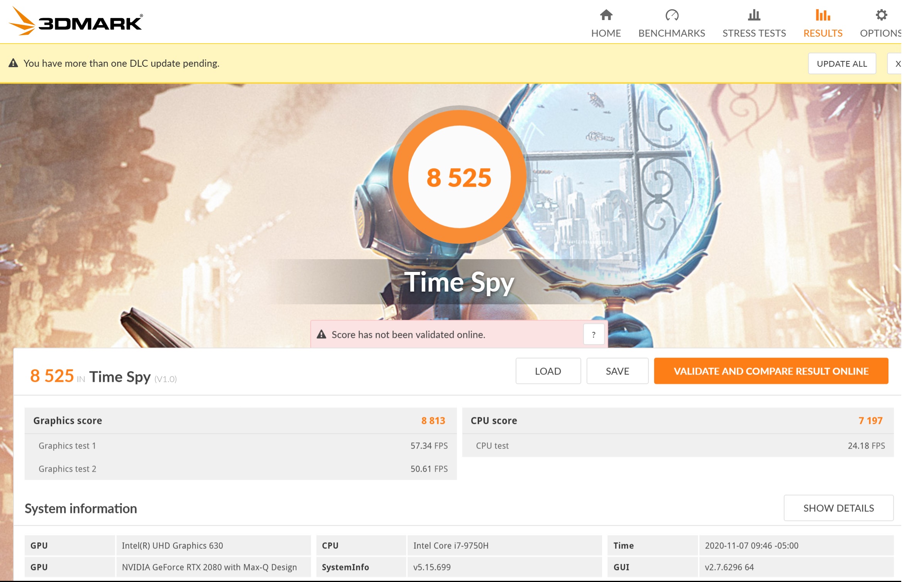Click the Intel Core i7-9750H cell

504,545
